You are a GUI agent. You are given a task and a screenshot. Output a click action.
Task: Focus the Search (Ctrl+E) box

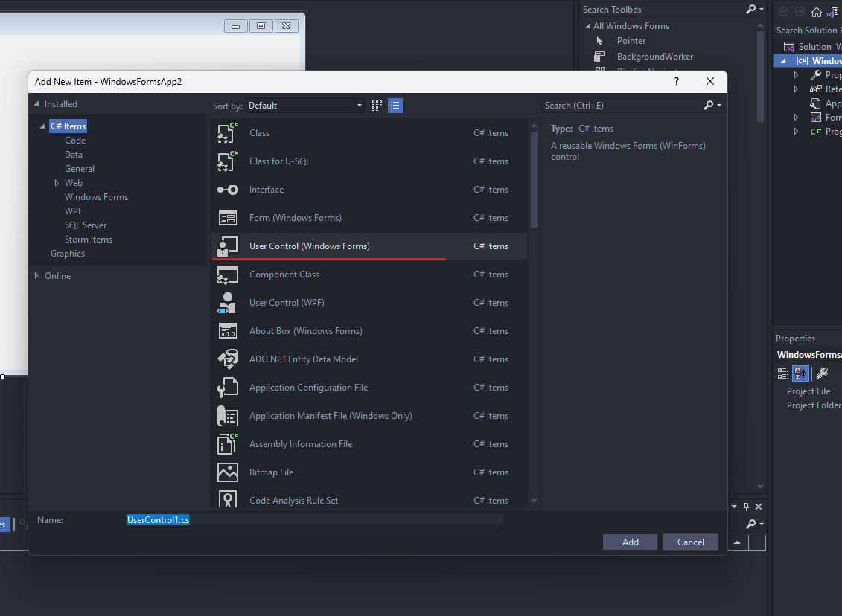point(622,106)
